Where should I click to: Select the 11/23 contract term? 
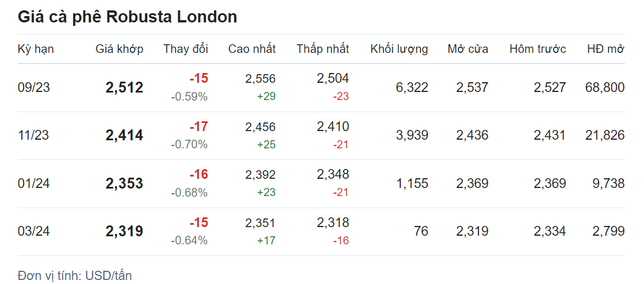(34, 136)
